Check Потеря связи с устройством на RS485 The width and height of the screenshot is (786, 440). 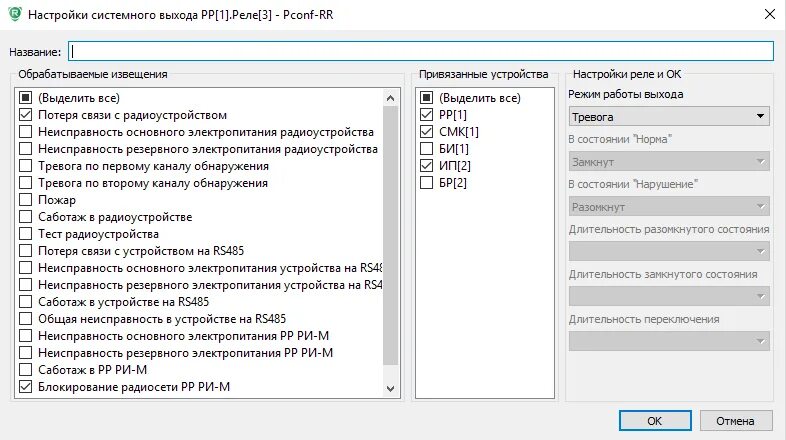pos(26,251)
